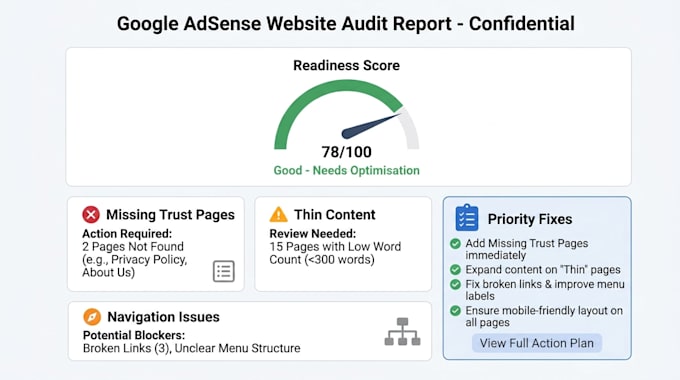Click the 15 Pages with Low Word Count text
The height and width of the screenshot is (380, 680).
[335, 253]
